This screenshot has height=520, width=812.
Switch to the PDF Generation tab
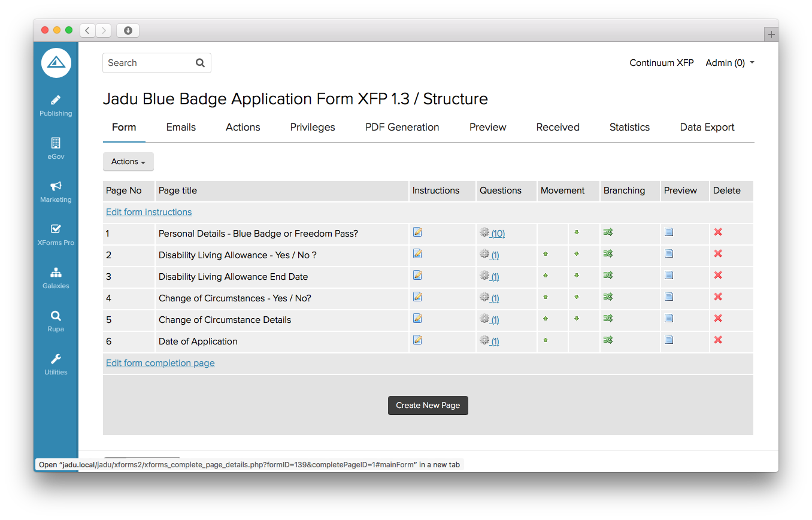[x=402, y=127]
